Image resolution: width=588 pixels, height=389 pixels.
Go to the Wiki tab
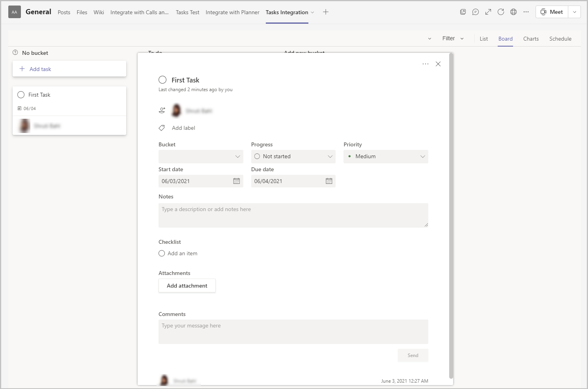pos(99,12)
